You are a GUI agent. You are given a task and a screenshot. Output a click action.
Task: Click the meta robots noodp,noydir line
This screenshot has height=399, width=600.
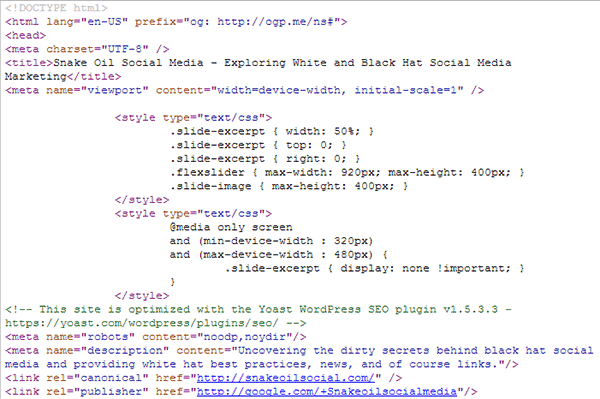[155, 337]
